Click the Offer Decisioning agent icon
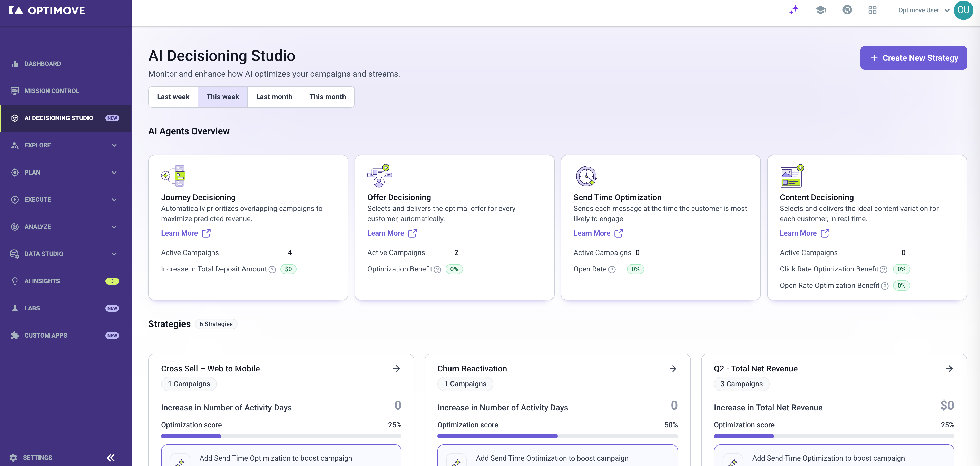The height and width of the screenshot is (466, 980). pos(379,176)
